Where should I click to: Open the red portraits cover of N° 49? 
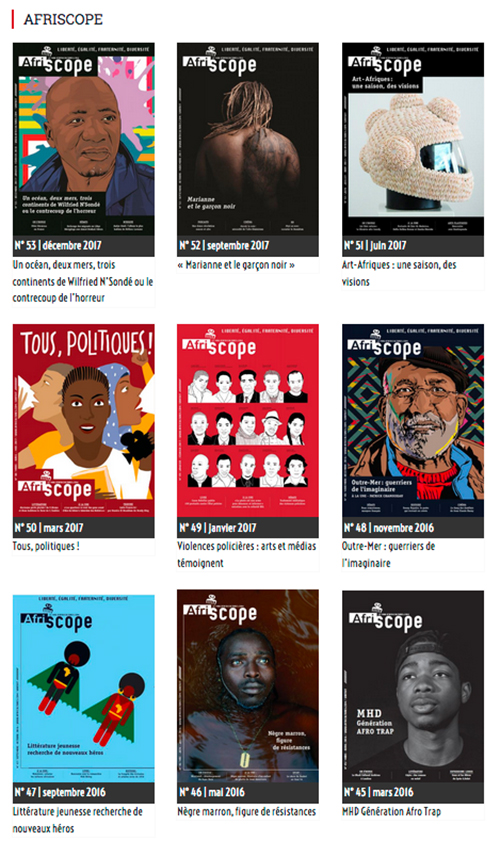point(248,420)
